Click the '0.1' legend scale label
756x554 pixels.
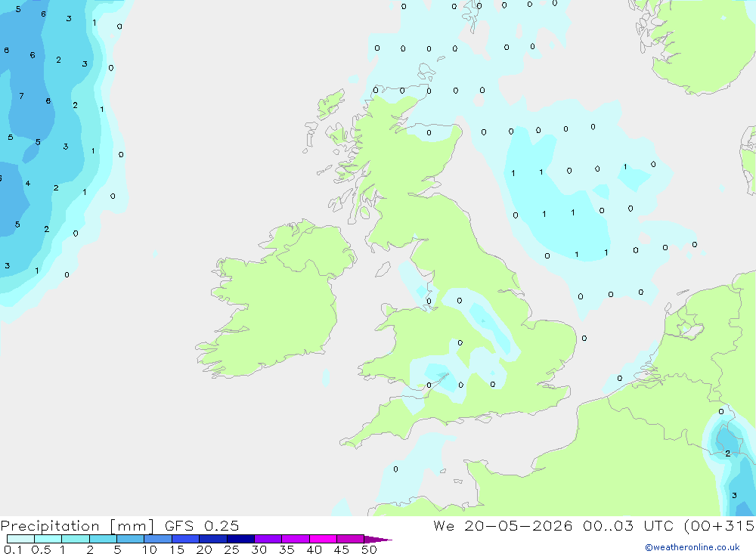(x=13, y=549)
